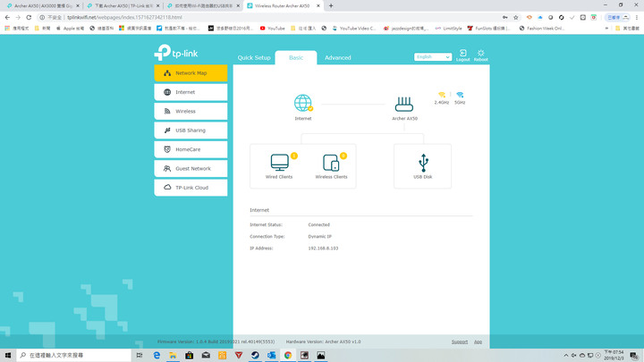Click the 2.4GHz wireless icon

pos(442,95)
